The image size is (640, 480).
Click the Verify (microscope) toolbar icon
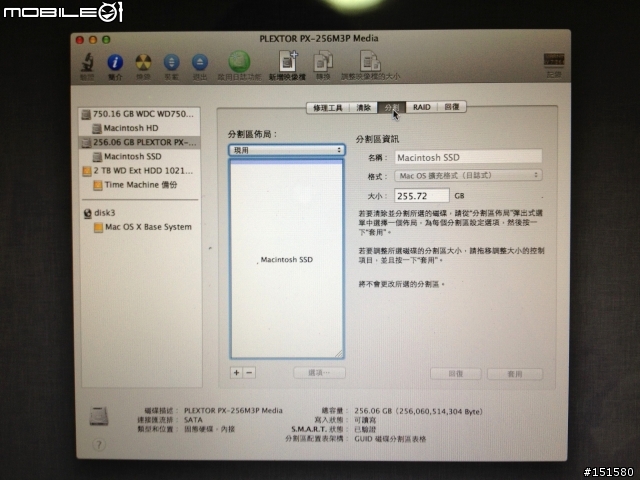tap(87, 62)
